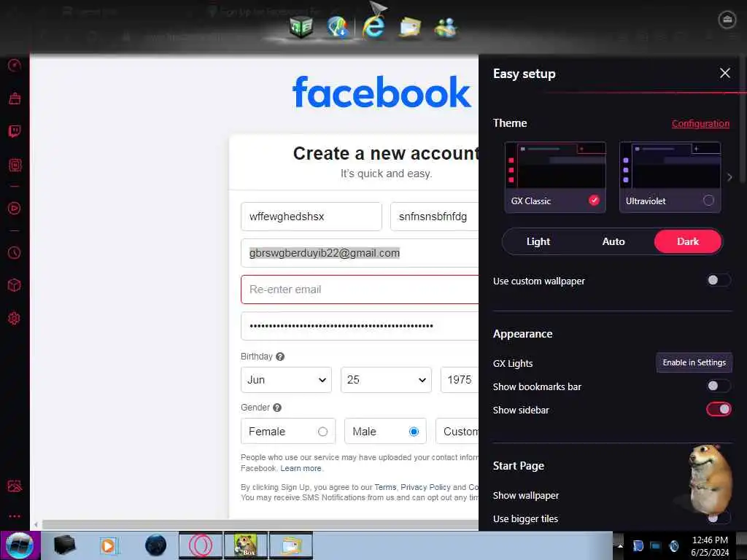
Task: Open the taskbar clock showing 12:46 PM
Action: 710,545
